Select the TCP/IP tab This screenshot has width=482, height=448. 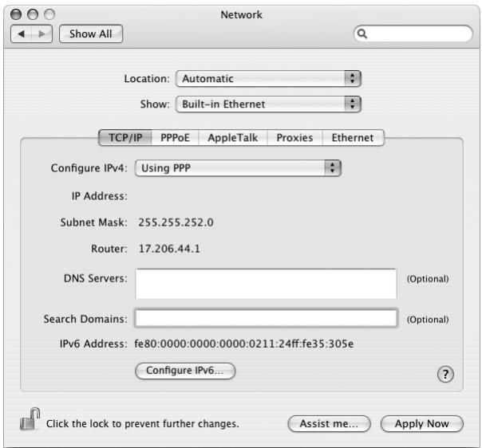point(125,138)
